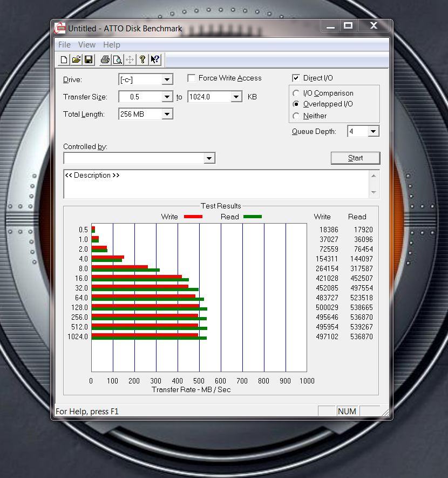Screen dimensions: 448x478
Task: Start the benchmark with the Start button
Action: point(355,158)
